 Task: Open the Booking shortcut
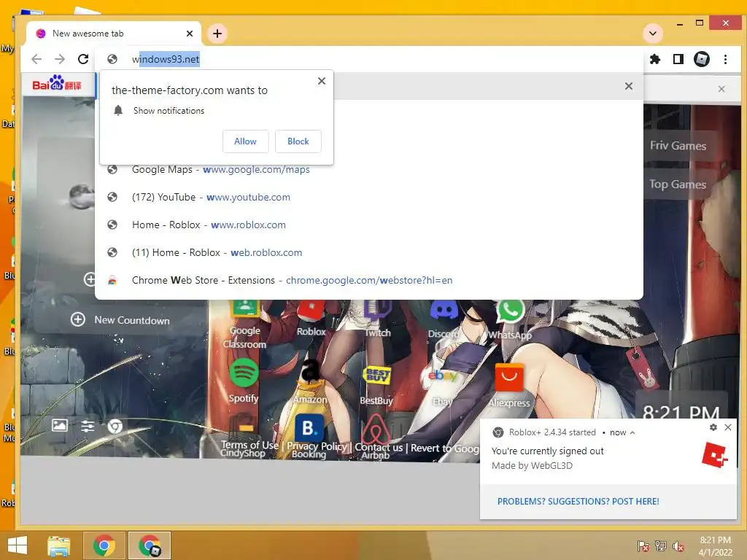[x=309, y=436]
